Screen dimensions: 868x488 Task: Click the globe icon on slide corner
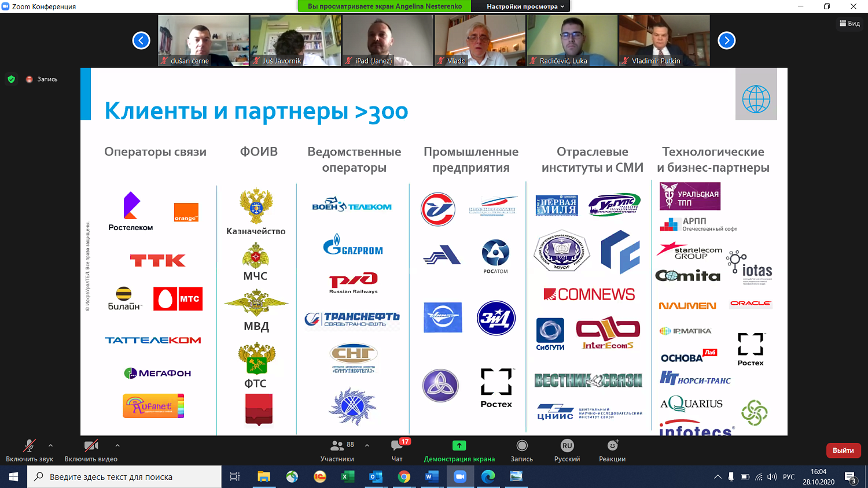756,99
